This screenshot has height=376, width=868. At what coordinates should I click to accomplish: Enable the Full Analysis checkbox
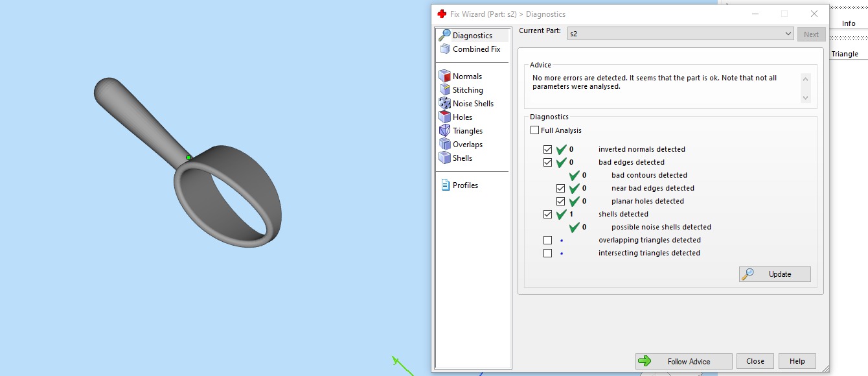[534, 130]
